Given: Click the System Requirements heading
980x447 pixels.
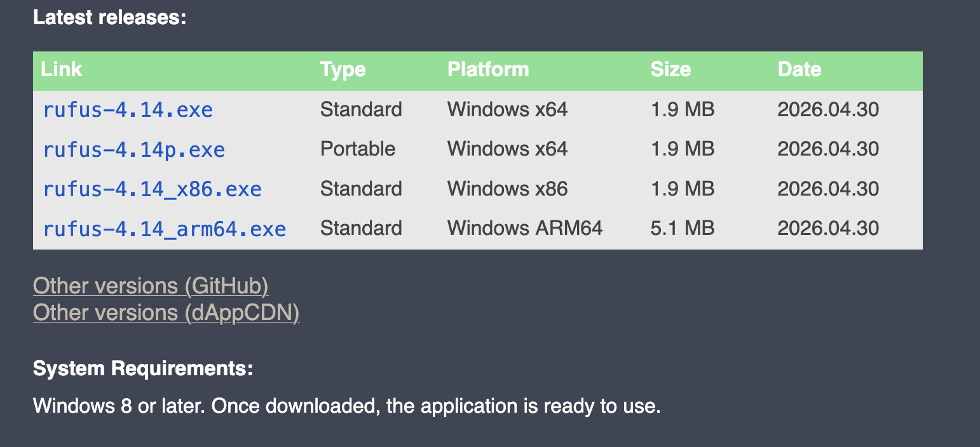Looking at the screenshot, I should 143,368.
